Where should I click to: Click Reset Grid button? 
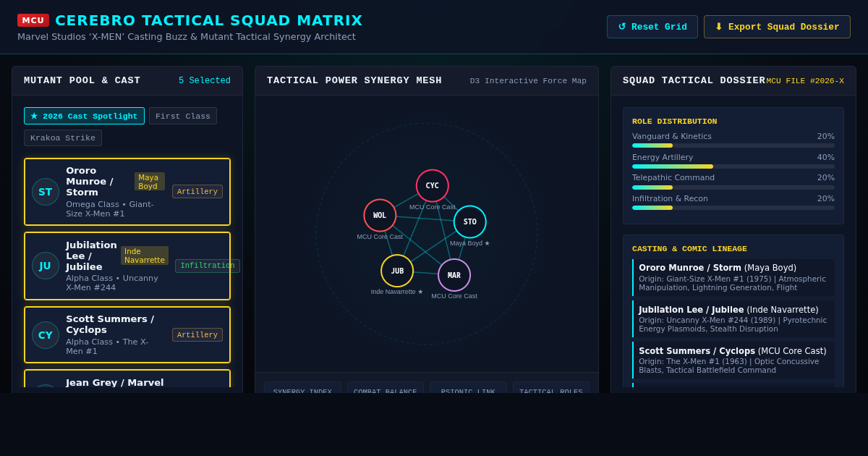[x=652, y=27]
